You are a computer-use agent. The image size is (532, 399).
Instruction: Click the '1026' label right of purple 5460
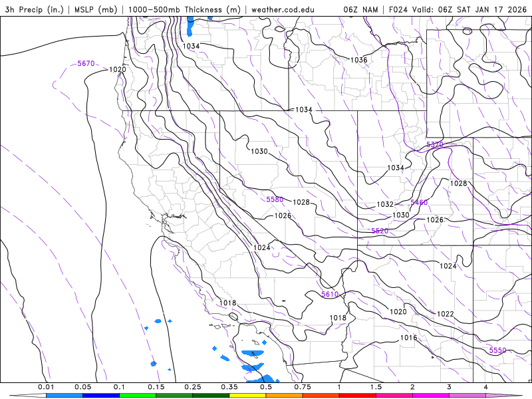(x=435, y=220)
